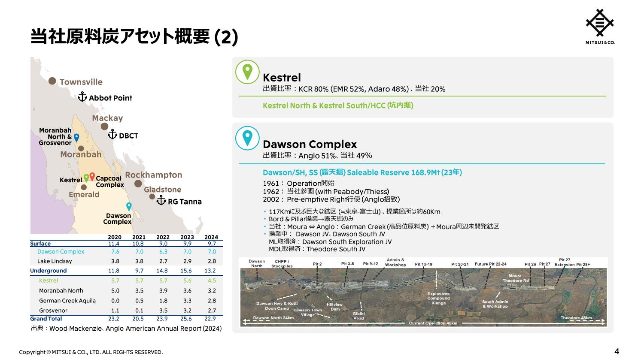Select the Abbot Point anchor icon

(82, 97)
